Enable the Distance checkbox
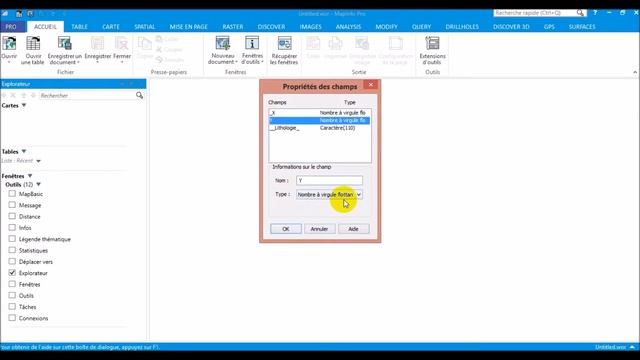 12,216
